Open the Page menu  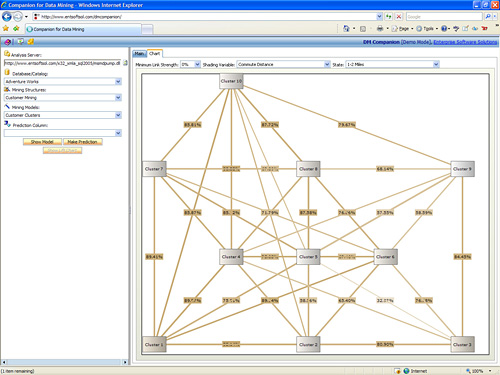click(402, 29)
